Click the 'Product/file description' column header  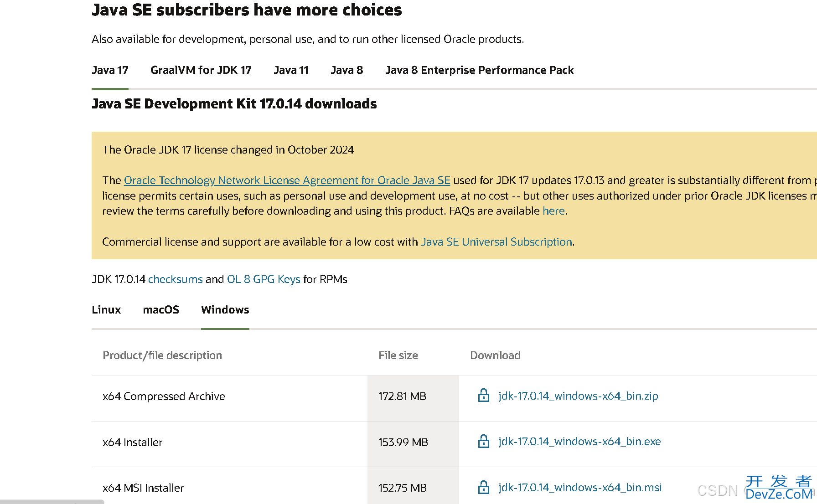point(162,355)
